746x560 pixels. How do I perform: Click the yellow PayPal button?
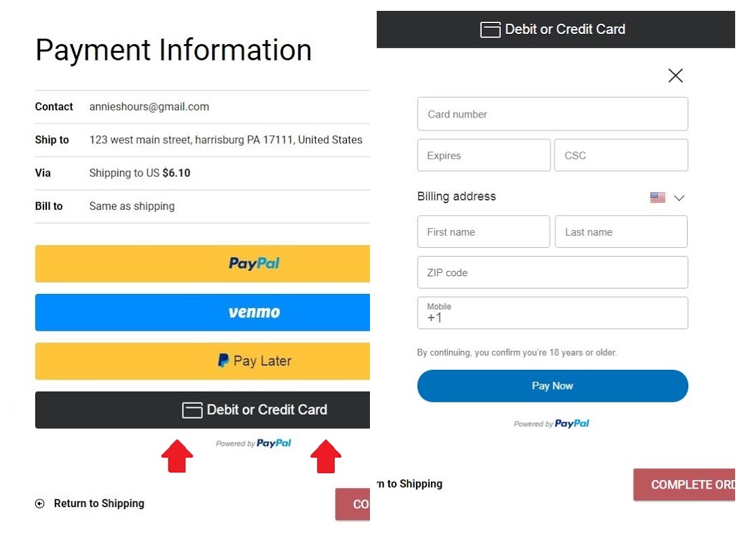(x=203, y=263)
